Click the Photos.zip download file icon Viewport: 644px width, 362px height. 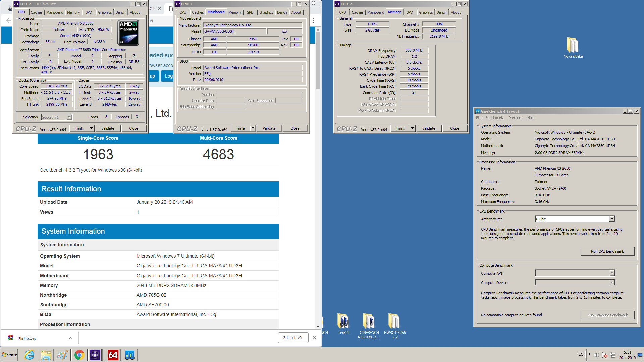(11, 338)
